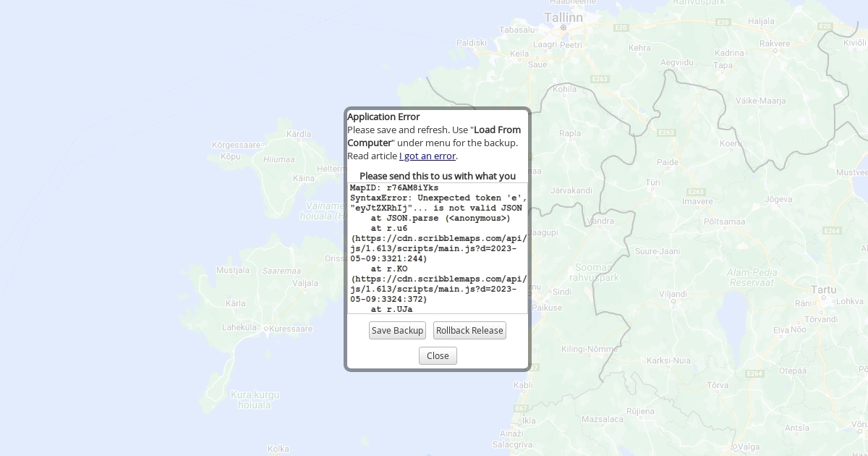Click the Rapla label on map
The width and height of the screenshot is (868, 456).
[570, 133]
